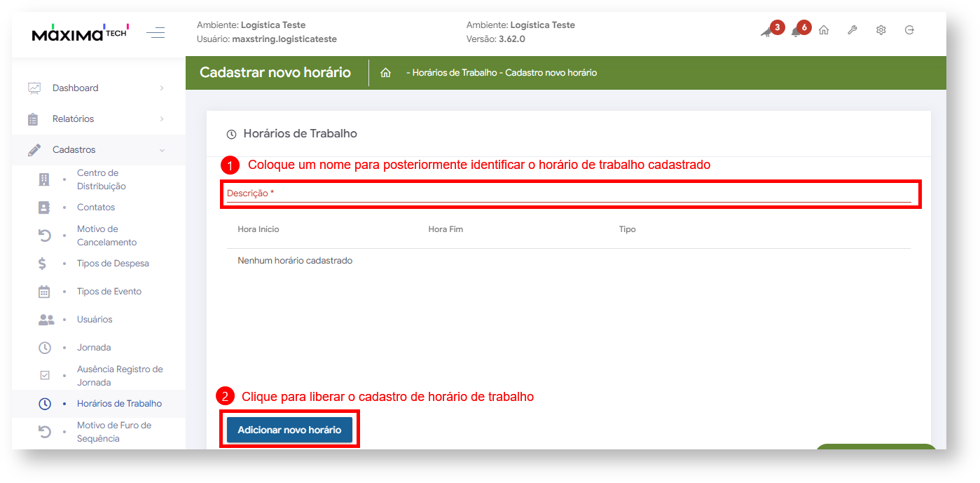Viewport: 980px width, 483px height.
Task: Click the Relatórios clipboard icon
Action: (x=33, y=119)
